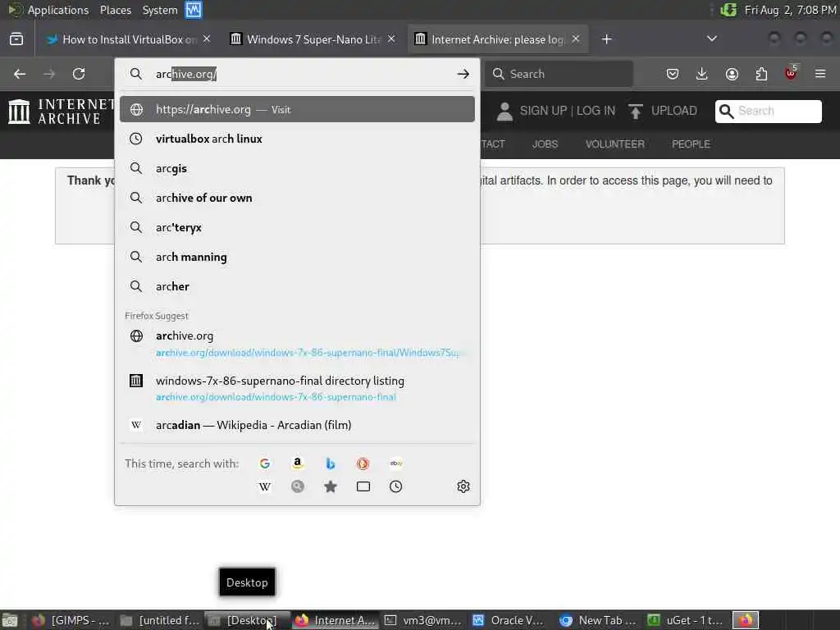The width and height of the screenshot is (840, 630).
Task: Select archive of our own suggestion
Action: click(x=297, y=198)
